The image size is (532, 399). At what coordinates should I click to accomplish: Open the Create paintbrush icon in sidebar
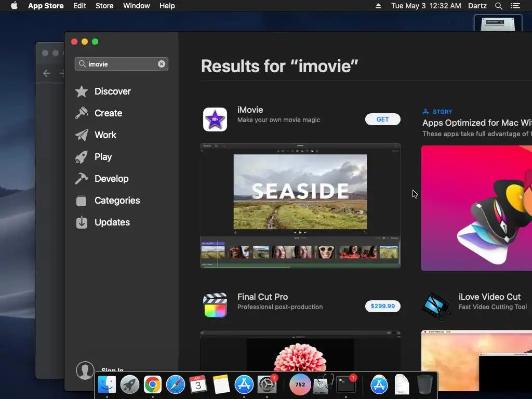tap(82, 113)
